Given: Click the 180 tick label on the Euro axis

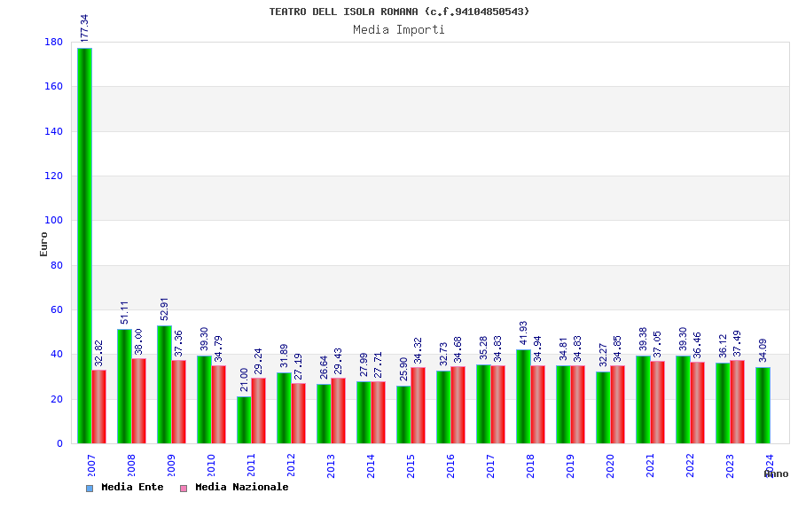Looking at the screenshot, I should point(54,43).
